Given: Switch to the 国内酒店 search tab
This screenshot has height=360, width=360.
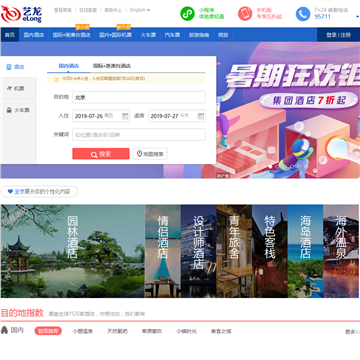Looking at the screenshot, I should point(69,66).
